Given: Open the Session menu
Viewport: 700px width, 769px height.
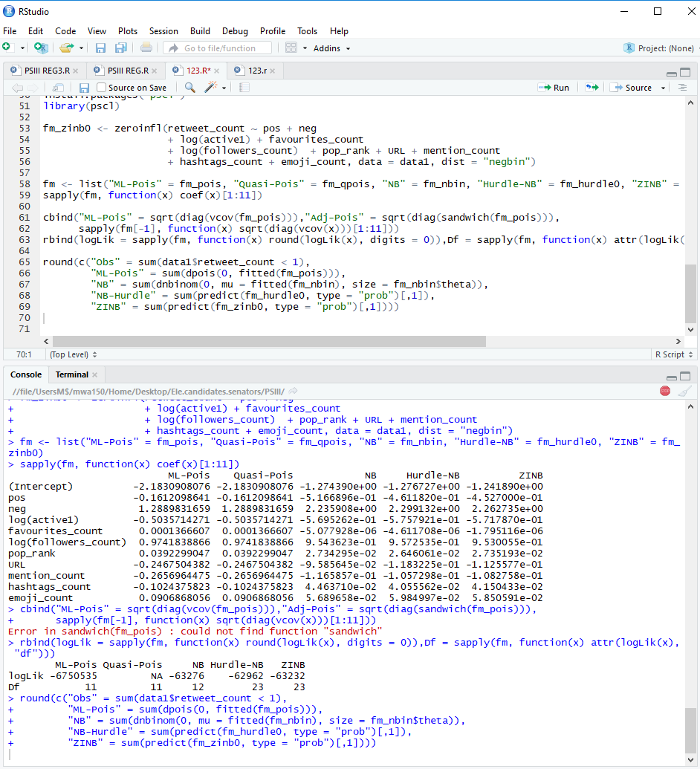Looking at the screenshot, I should 163,31.
